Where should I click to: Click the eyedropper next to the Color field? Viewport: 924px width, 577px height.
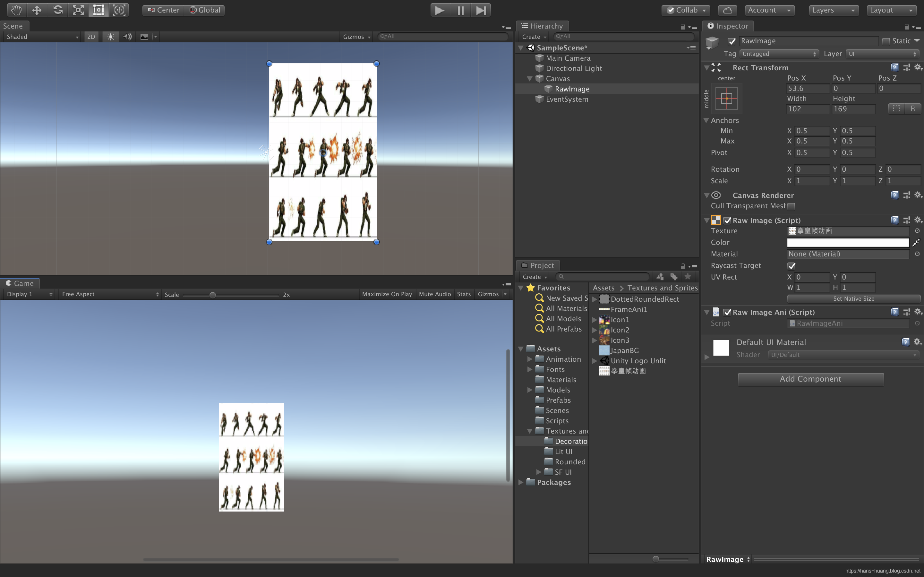point(917,243)
